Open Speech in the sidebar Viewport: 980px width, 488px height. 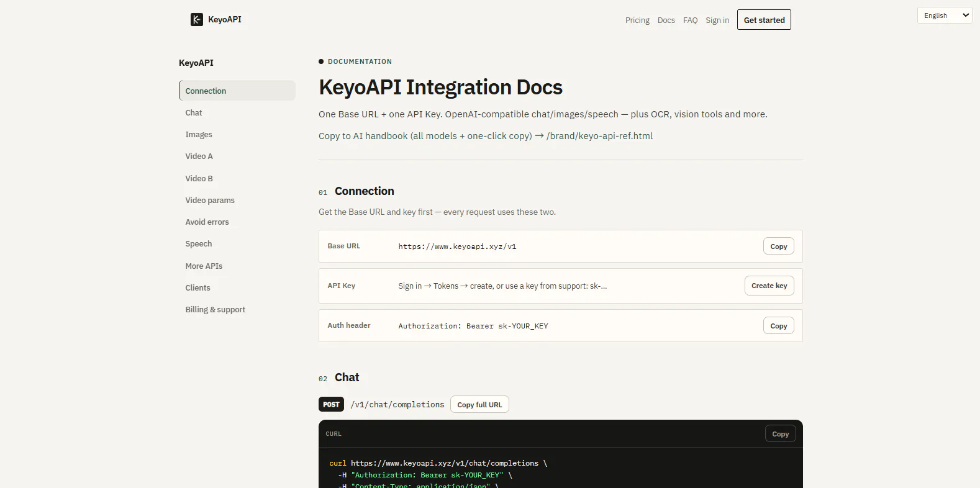(x=237, y=244)
